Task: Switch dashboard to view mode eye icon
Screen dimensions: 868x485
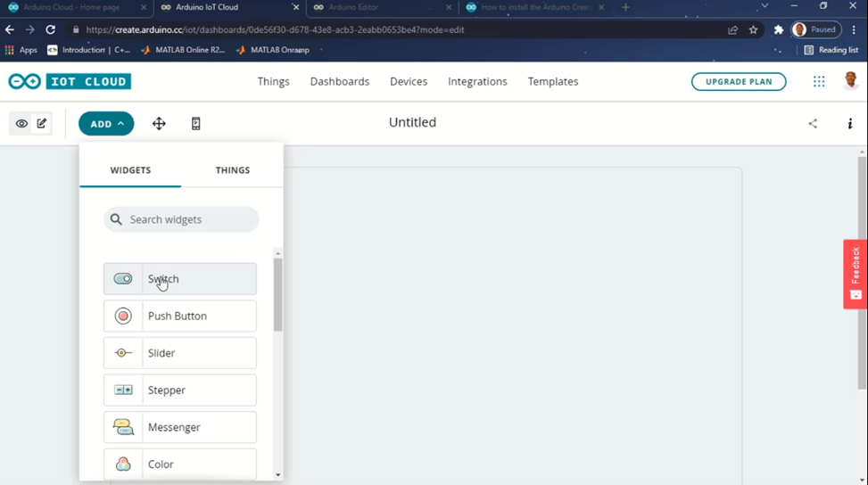Action: pos(21,123)
